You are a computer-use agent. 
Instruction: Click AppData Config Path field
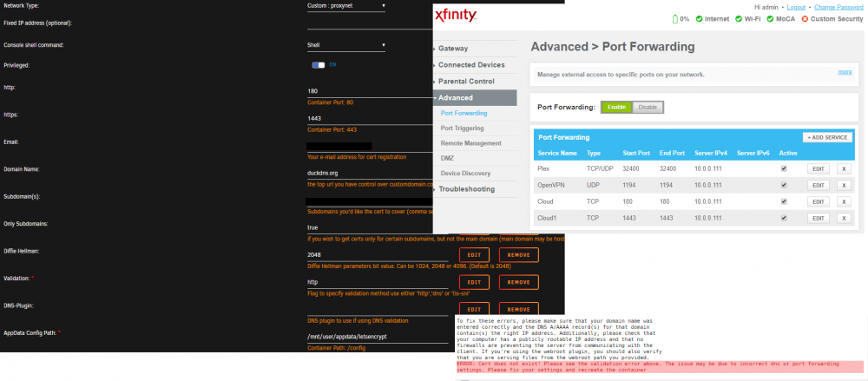[x=378, y=337]
